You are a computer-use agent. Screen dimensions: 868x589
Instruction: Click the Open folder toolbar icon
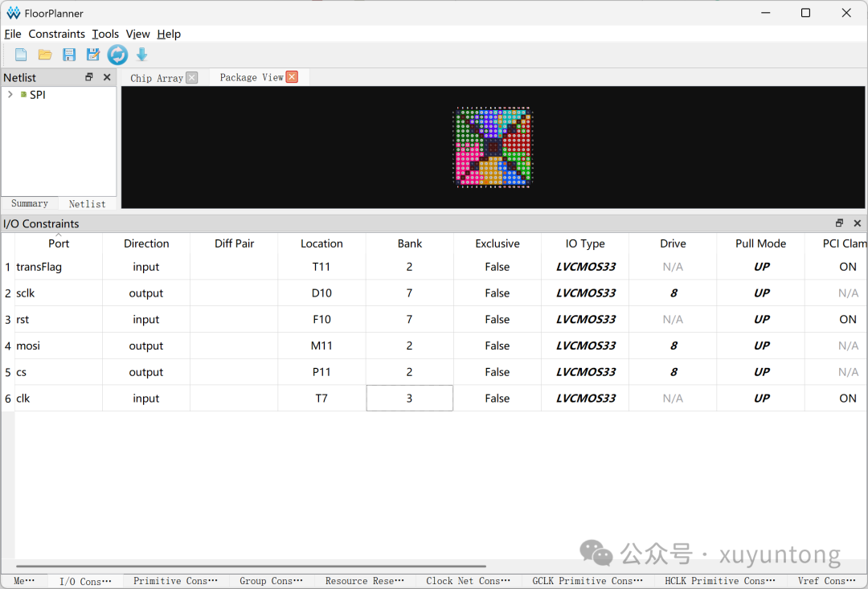click(45, 55)
